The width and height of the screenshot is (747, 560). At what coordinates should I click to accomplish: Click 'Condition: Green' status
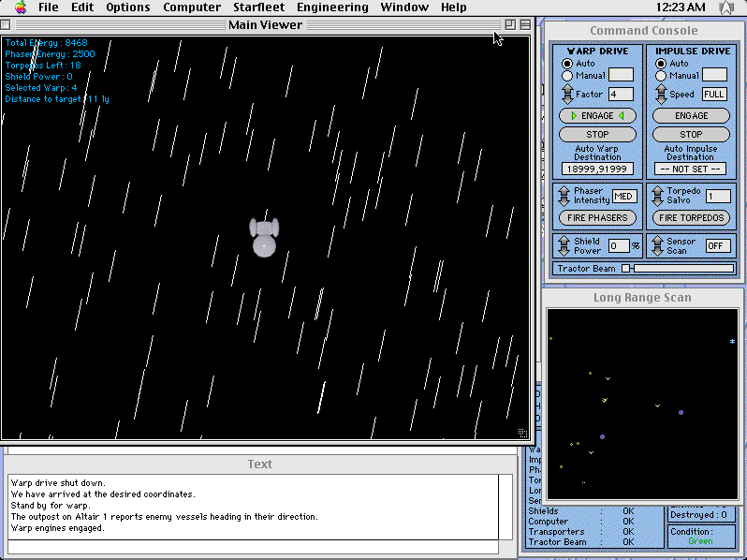coord(700,537)
